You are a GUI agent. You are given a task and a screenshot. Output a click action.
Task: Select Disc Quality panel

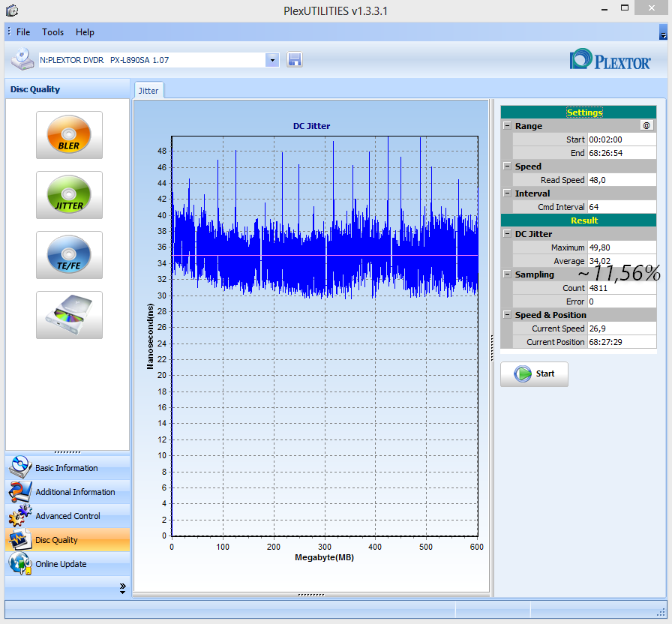pos(67,539)
